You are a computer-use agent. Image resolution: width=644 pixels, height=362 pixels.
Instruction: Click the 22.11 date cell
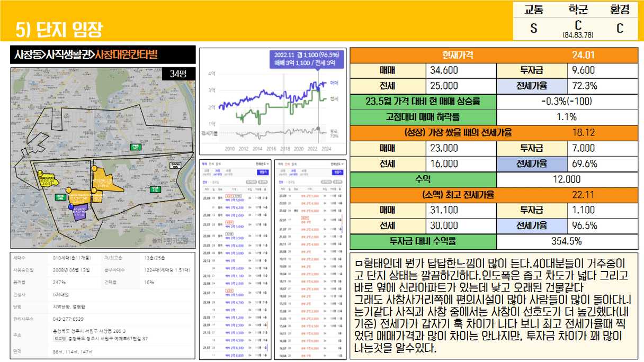click(x=583, y=195)
